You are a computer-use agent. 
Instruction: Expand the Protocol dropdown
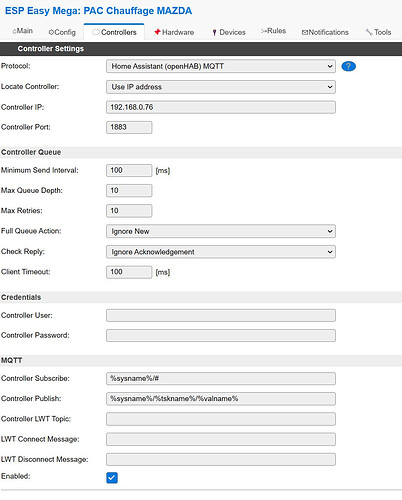click(x=221, y=66)
